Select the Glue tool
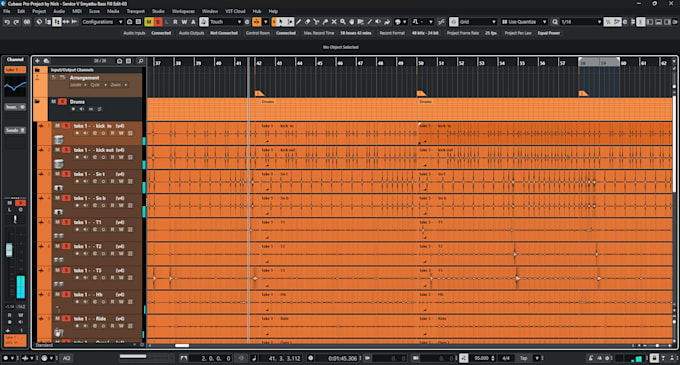The image size is (680, 365). coord(325,22)
